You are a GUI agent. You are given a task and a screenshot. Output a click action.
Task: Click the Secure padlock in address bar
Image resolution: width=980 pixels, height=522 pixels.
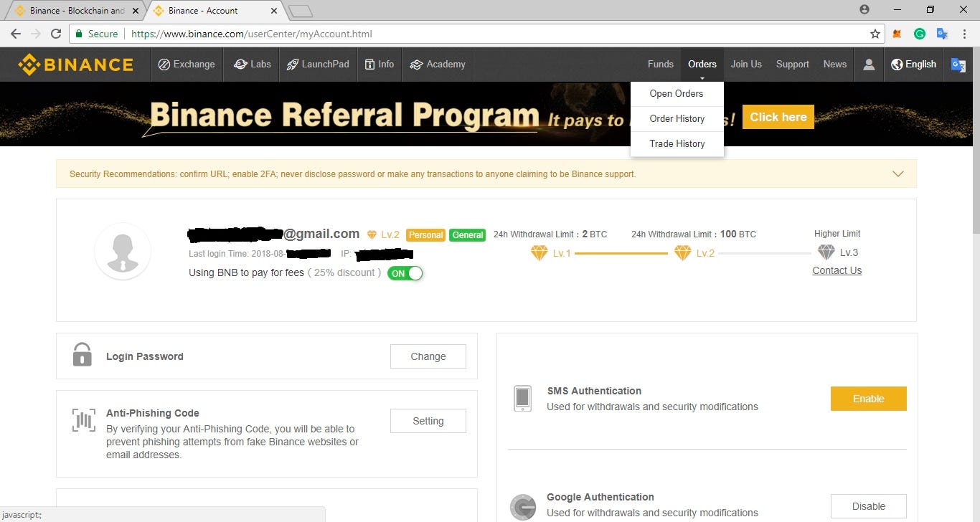[80, 34]
